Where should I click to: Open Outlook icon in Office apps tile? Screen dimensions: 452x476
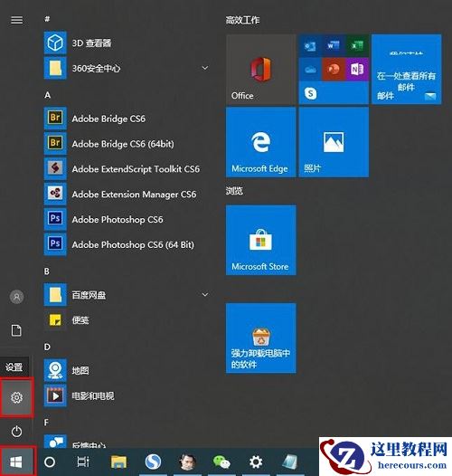pyautogui.click(x=310, y=45)
